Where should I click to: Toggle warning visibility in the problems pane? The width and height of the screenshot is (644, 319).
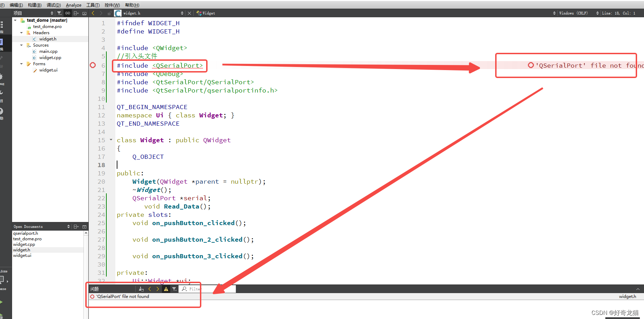pos(166,289)
